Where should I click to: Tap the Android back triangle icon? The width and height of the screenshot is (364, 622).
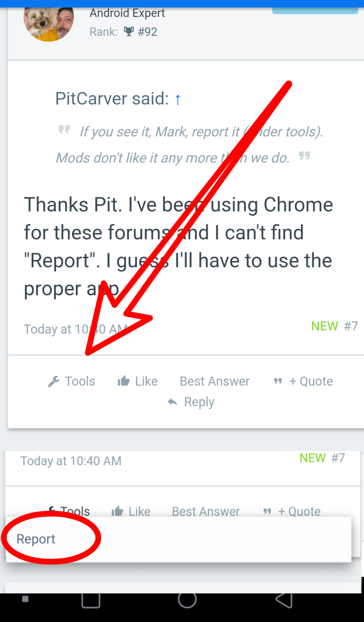[284, 600]
